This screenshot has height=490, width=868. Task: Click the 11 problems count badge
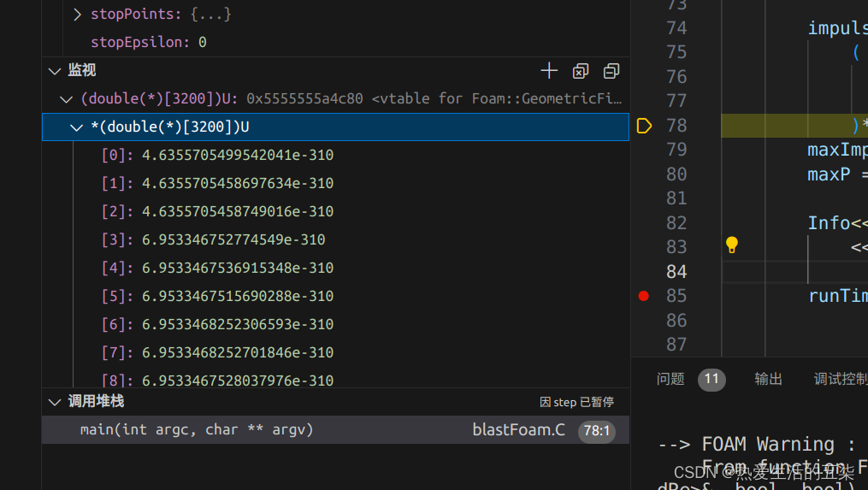[x=712, y=380]
